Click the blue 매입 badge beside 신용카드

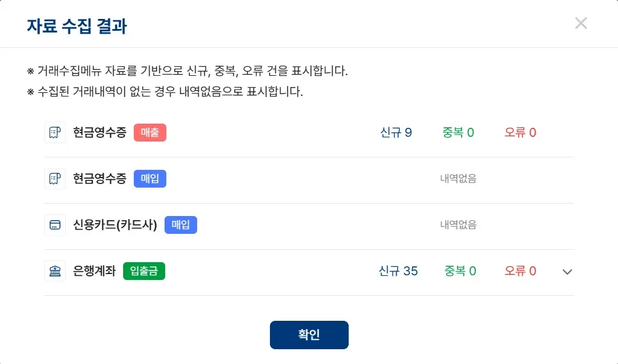[181, 224]
